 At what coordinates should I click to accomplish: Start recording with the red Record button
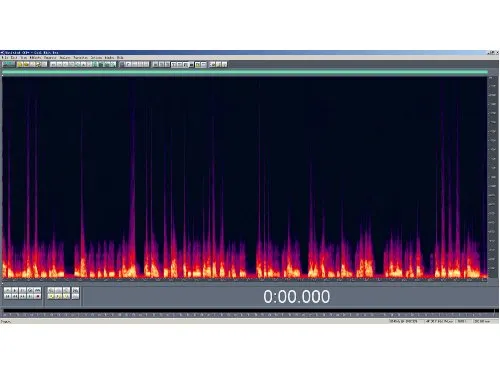37,296
